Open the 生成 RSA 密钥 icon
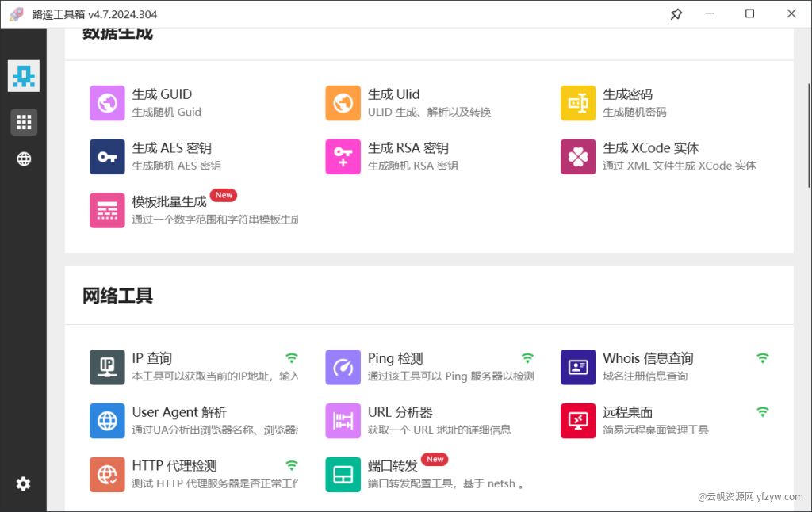Viewport: 812px width, 512px height. [x=343, y=157]
